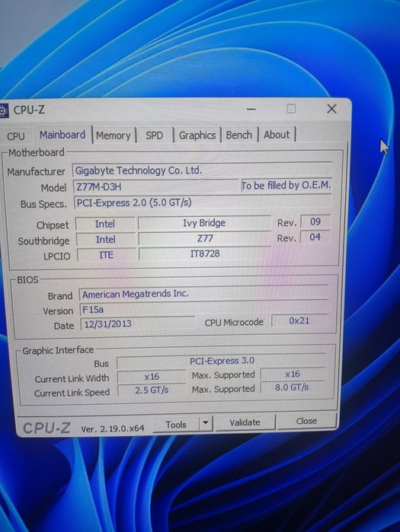Click chipset revision value 09
The width and height of the screenshot is (400, 532).
(315, 221)
